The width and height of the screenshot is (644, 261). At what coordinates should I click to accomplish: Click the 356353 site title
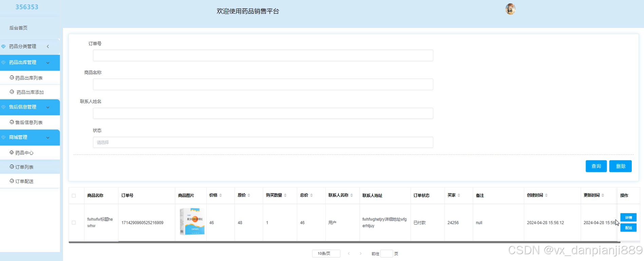pyautogui.click(x=27, y=7)
